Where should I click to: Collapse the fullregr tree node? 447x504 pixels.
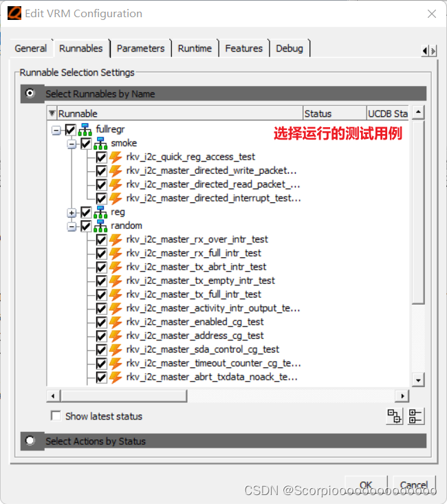pos(56,131)
